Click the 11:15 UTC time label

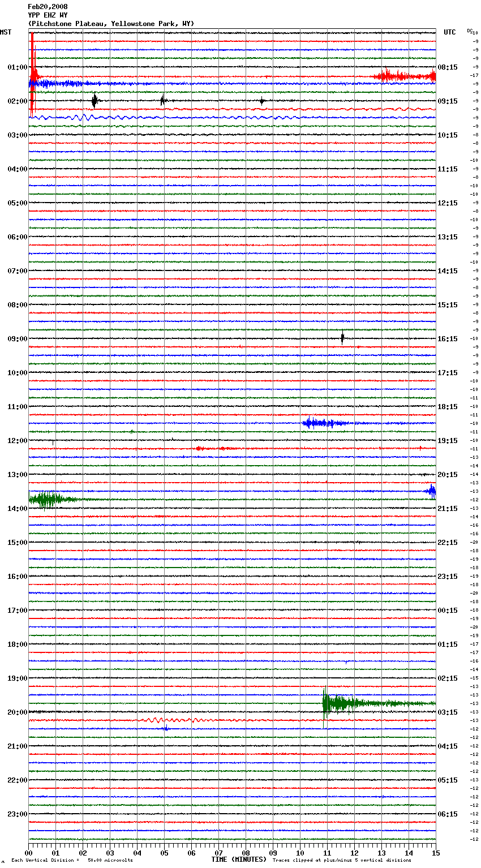448,169
